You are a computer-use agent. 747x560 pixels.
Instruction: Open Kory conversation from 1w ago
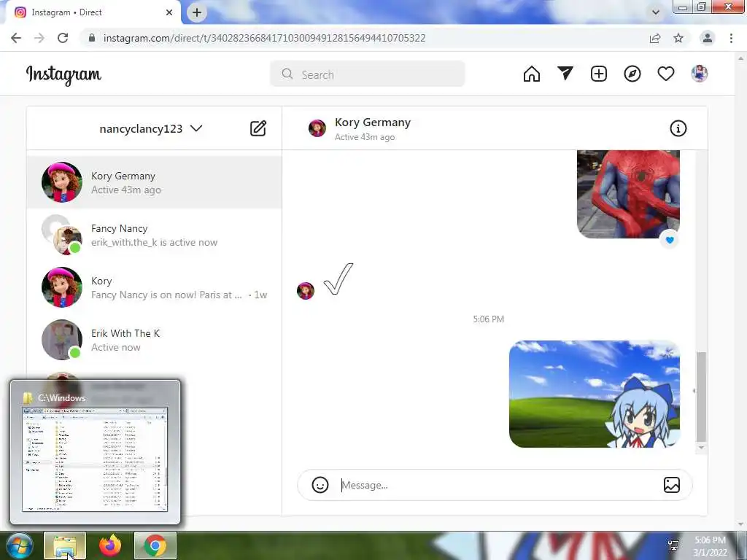(x=155, y=287)
